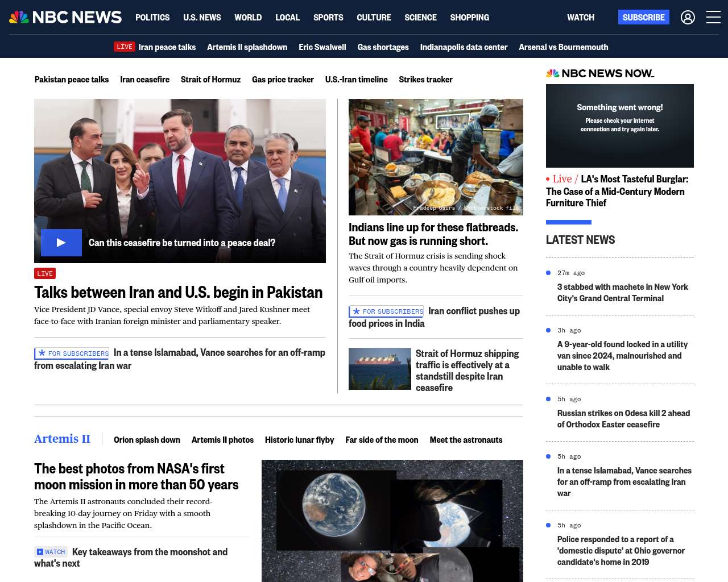Click the red LIVE badge by Iran peace talks
The height and width of the screenshot is (582, 728).
(124, 47)
